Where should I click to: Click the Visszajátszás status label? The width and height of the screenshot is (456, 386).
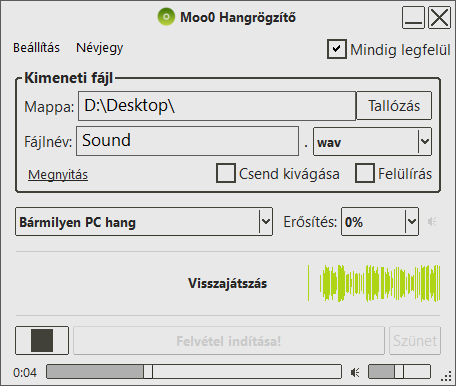(x=228, y=283)
